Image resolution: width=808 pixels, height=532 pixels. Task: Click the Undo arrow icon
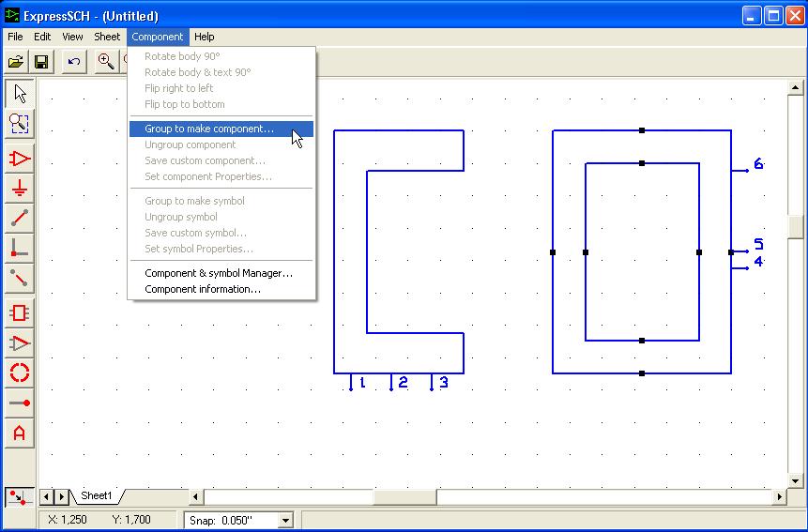74,62
